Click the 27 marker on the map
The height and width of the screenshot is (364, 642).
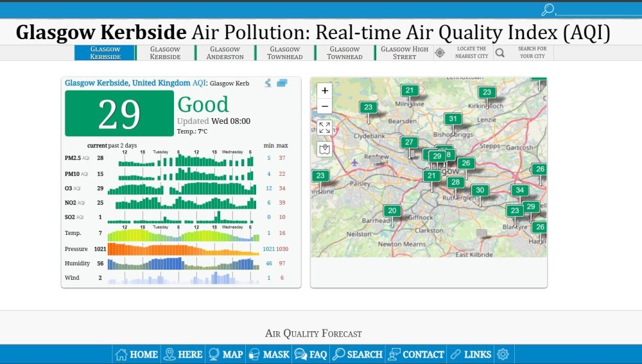[409, 142]
